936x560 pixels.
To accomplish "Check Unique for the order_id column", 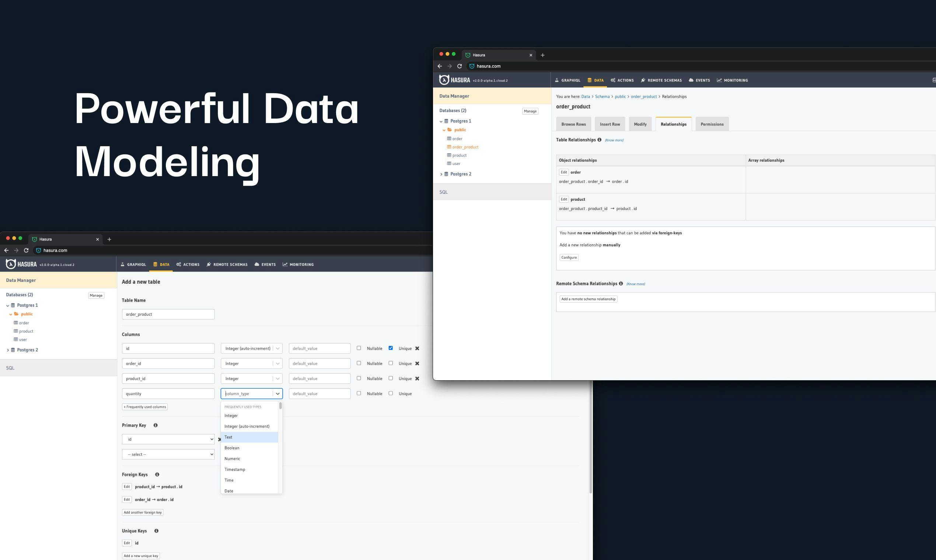I will coord(391,363).
